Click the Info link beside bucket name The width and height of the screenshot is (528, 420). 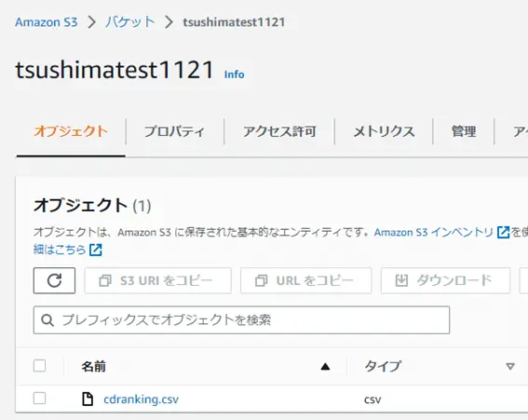point(235,75)
